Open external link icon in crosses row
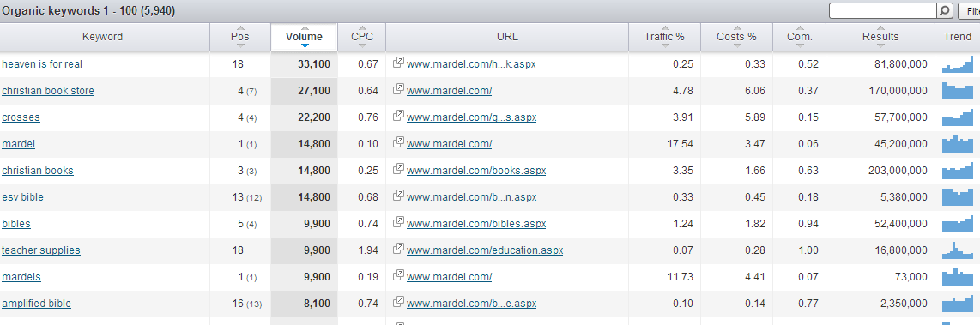Image resolution: width=980 pixels, height=325 pixels. point(397,117)
